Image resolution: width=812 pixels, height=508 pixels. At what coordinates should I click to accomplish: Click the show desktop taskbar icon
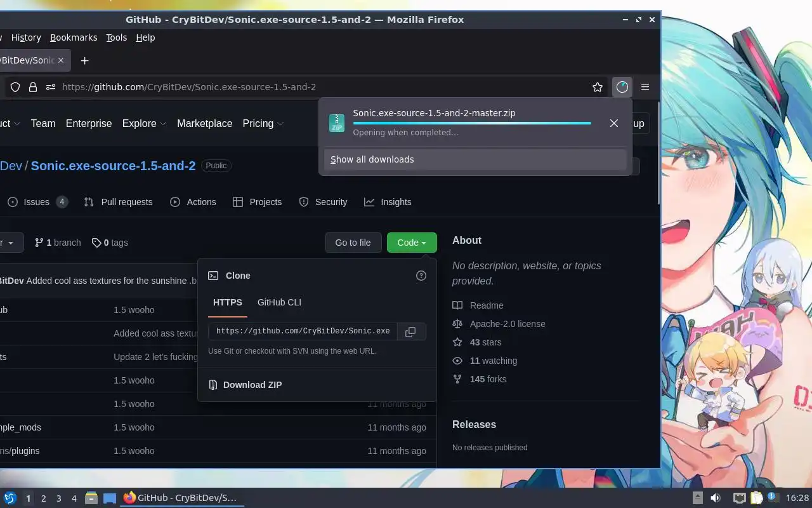[x=110, y=498]
